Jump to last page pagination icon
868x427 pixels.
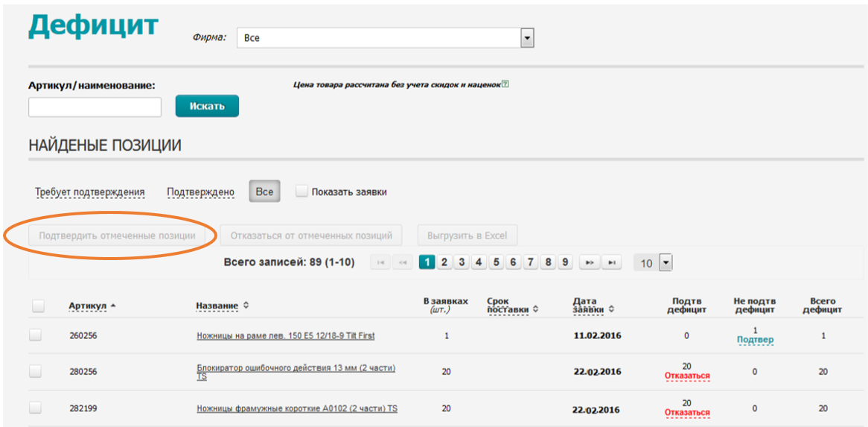pyautogui.click(x=611, y=262)
